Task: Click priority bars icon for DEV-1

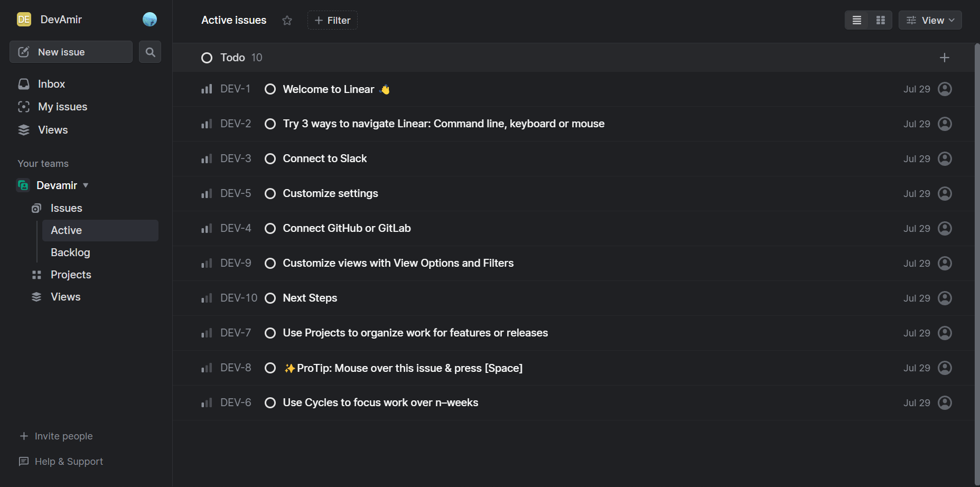Action: (207, 89)
